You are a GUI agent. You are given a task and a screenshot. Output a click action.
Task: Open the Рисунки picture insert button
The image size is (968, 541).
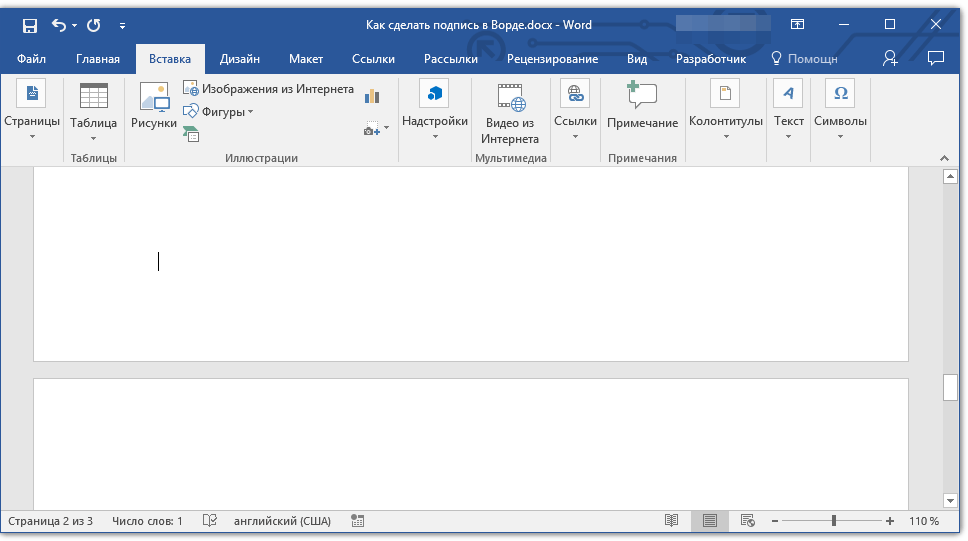click(154, 108)
